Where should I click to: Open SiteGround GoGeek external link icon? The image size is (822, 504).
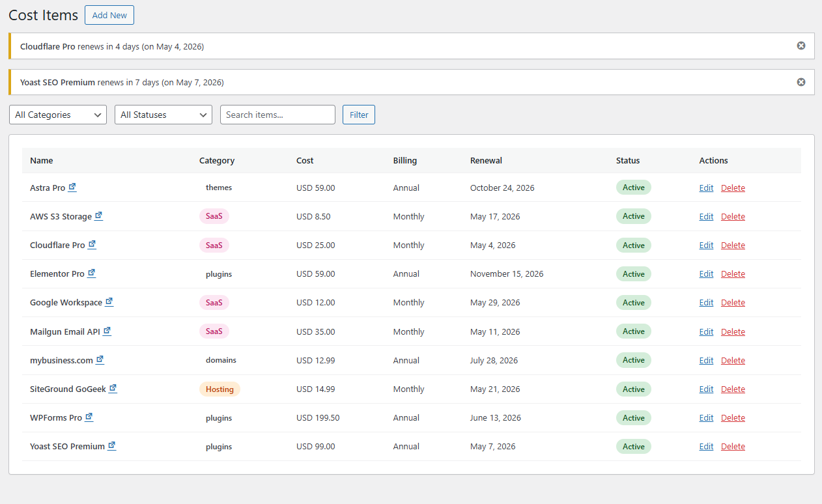point(113,389)
